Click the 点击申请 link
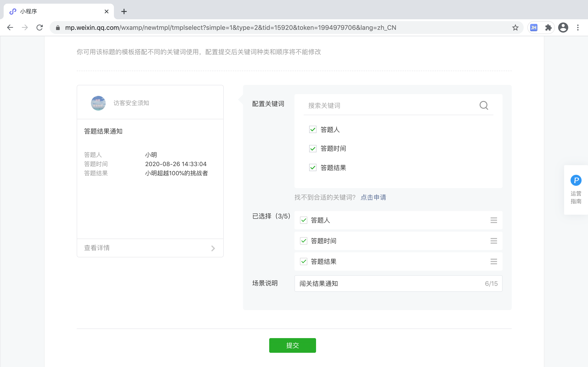 point(373,197)
